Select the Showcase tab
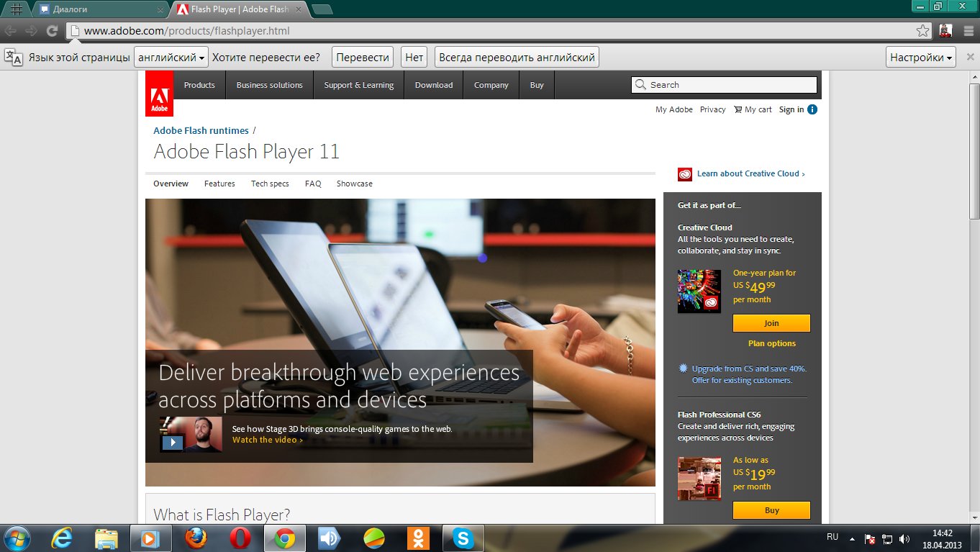980x552 pixels. 355,184
